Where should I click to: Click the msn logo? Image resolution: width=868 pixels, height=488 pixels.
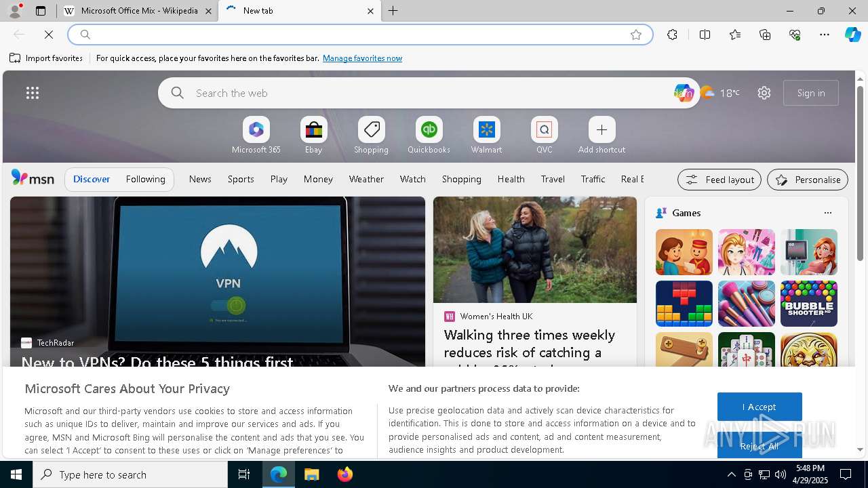tap(33, 178)
